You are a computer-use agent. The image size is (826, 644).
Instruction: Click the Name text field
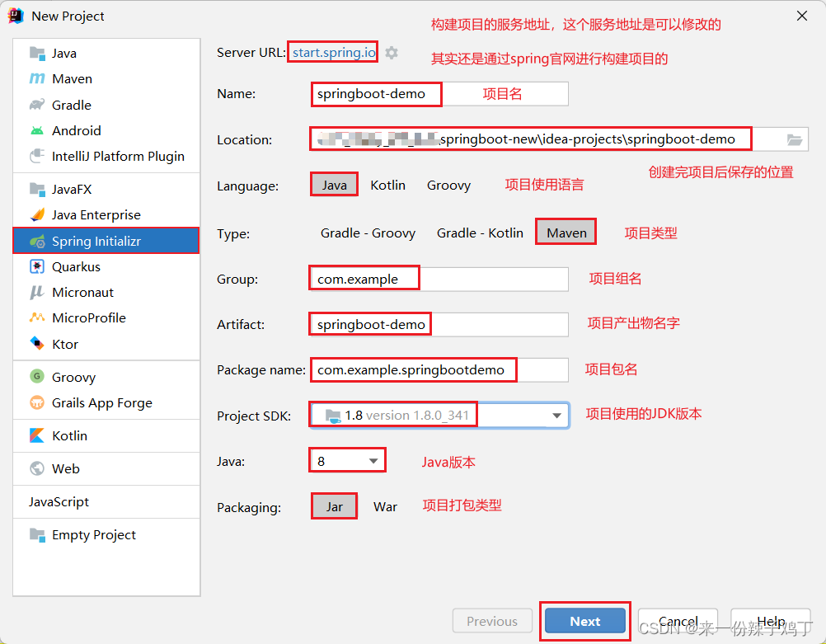[x=440, y=94]
